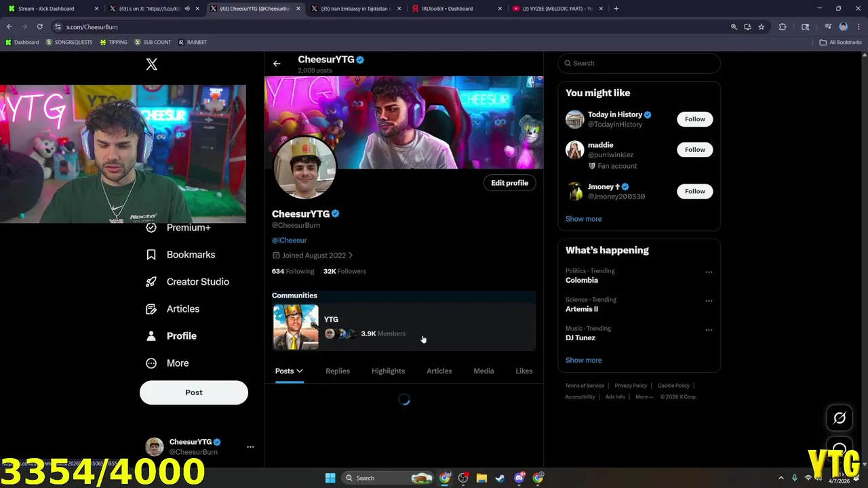
Task: Expand Joined August 2022 details
Action: coord(313,256)
